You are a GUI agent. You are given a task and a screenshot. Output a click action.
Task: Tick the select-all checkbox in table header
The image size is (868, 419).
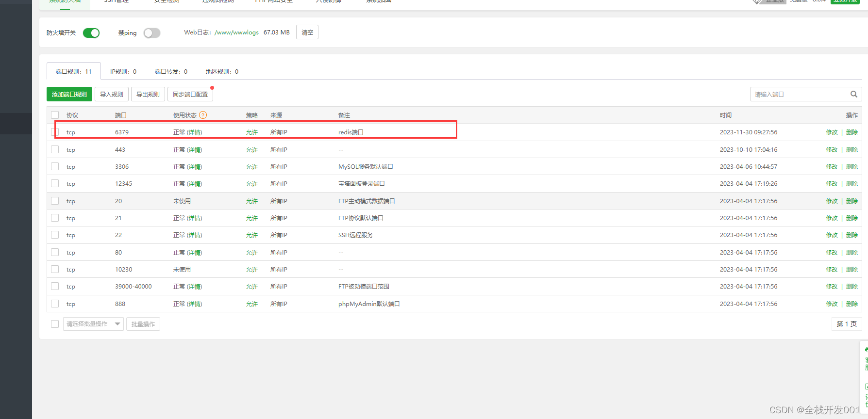(55, 115)
